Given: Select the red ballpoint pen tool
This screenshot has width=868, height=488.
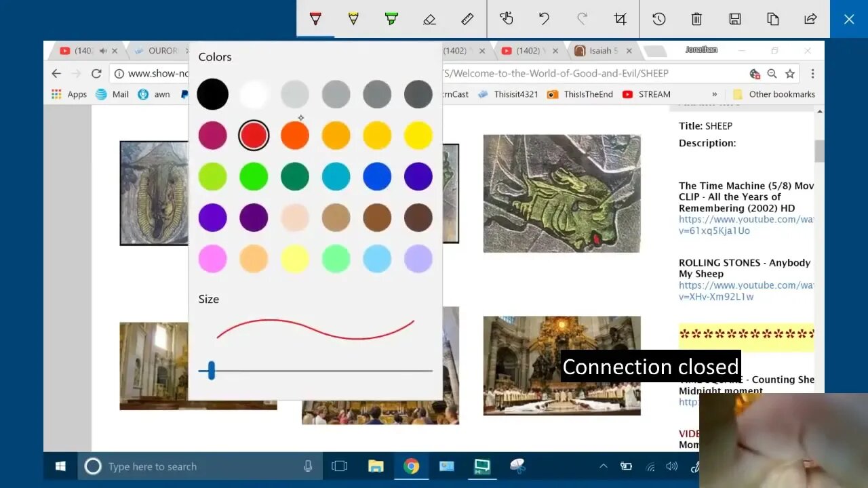Looking at the screenshot, I should pos(315,19).
